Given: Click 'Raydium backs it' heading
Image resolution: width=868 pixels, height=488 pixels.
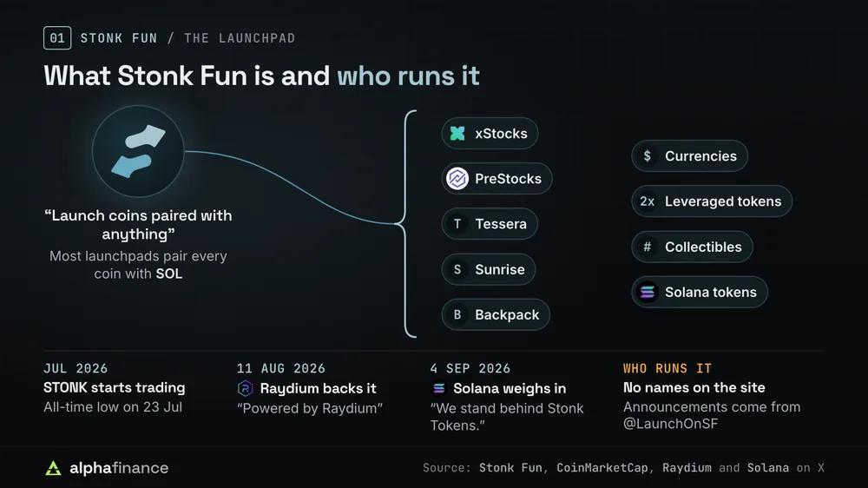Looking at the screenshot, I should (x=319, y=388).
